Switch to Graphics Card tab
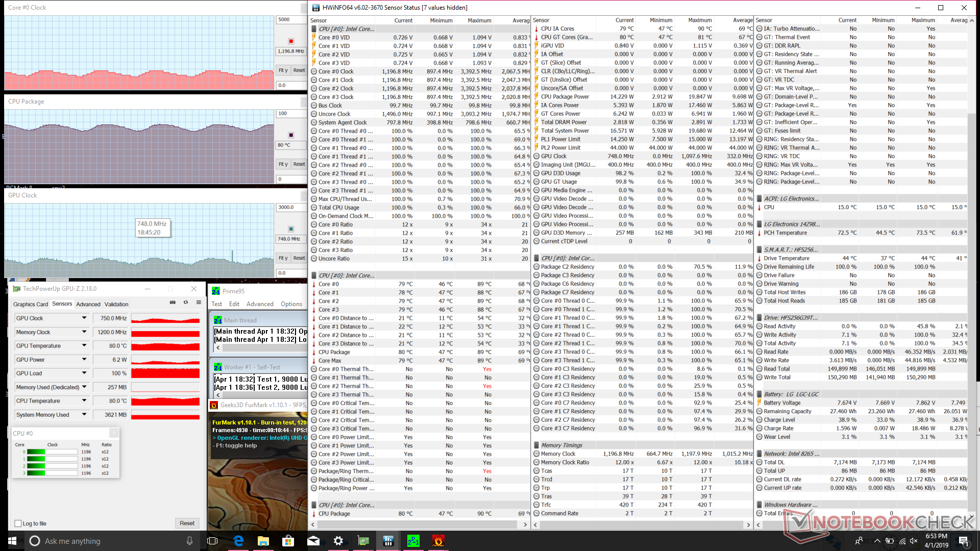Screen dimensions: 980x551 (x=30, y=304)
